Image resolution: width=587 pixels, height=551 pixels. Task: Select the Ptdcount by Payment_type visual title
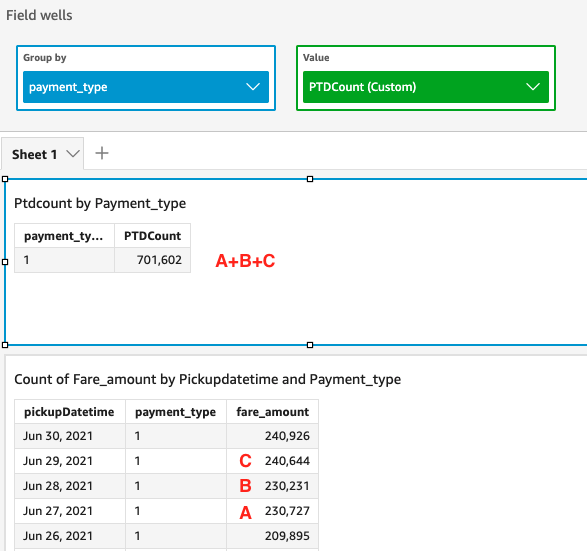(100, 203)
